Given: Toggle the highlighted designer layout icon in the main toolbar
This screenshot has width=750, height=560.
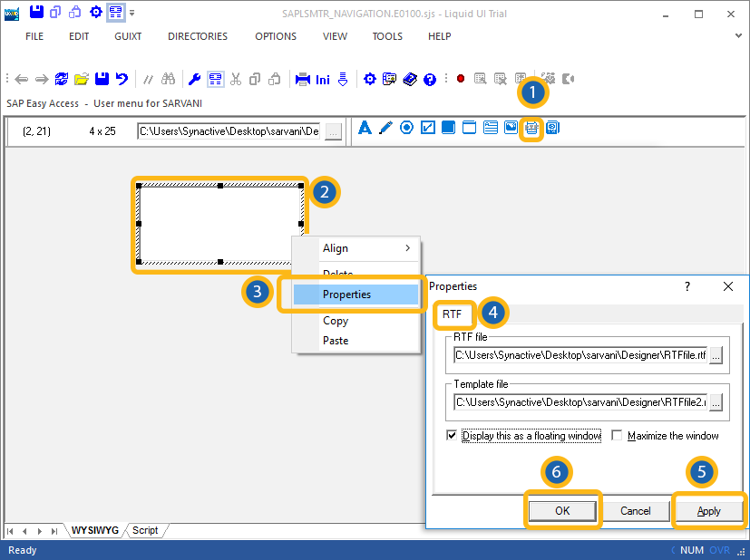Looking at the screenshot, I should tap(216, 79).
